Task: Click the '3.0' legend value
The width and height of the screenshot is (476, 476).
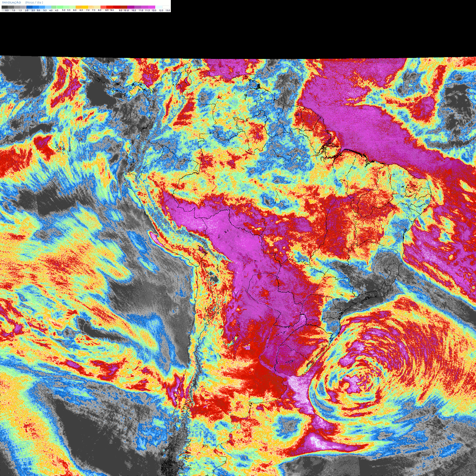Action: (x=38, y=10)
